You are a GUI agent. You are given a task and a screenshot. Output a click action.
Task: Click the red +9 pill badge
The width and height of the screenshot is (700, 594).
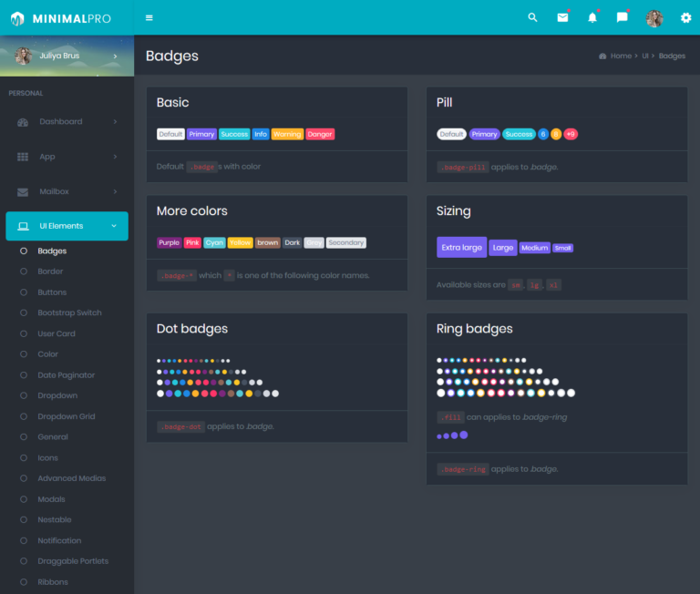tap(571, 134)
